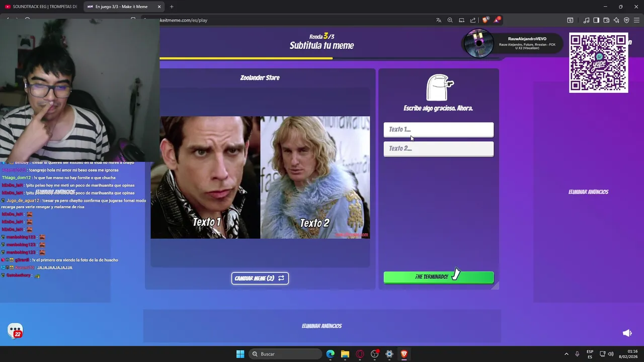
Task: Open the Settings gear app in taskbar
Action: 389,354
